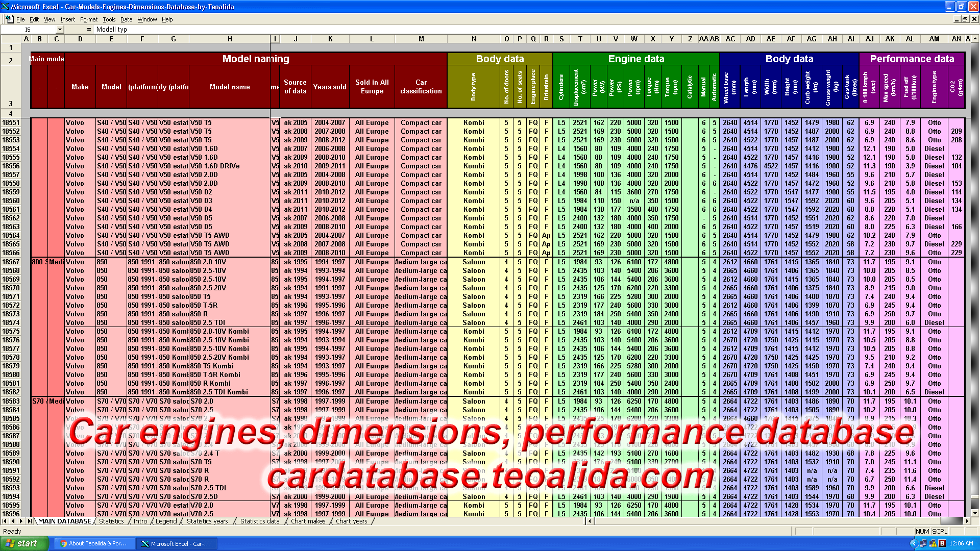Switch to the MAIN DATABASE sheet tab

tap(64, 521)
